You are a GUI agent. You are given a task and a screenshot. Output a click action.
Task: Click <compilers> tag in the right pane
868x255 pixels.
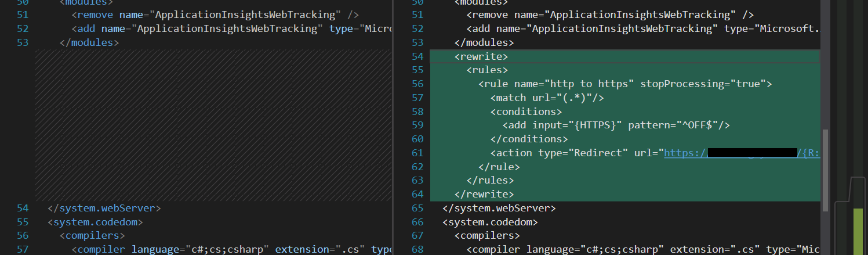click(x=487, y=236)
